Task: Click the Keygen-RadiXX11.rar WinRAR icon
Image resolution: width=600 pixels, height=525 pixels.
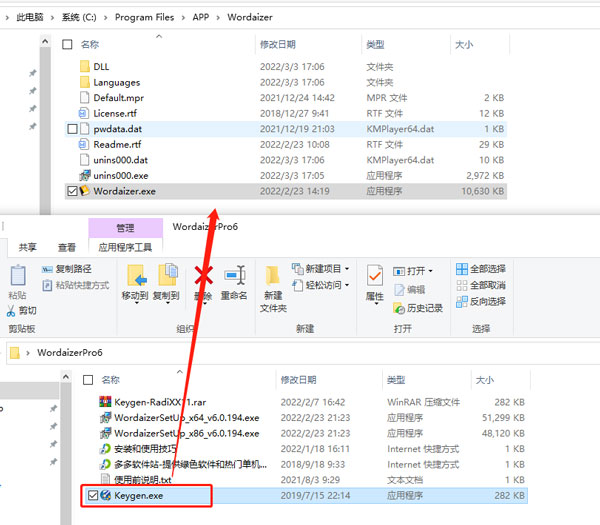Action: click(x=105, y=402)
